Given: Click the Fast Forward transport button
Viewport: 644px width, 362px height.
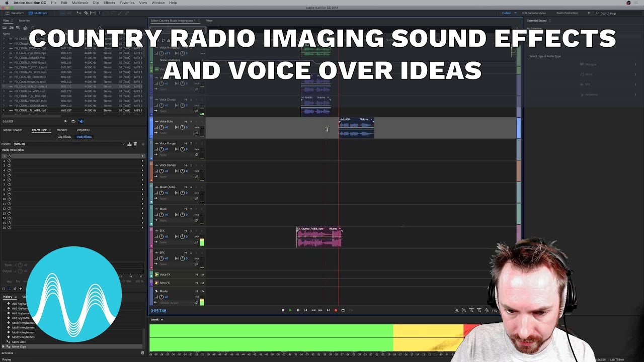Looking at the screenshot, I should 320,310.
